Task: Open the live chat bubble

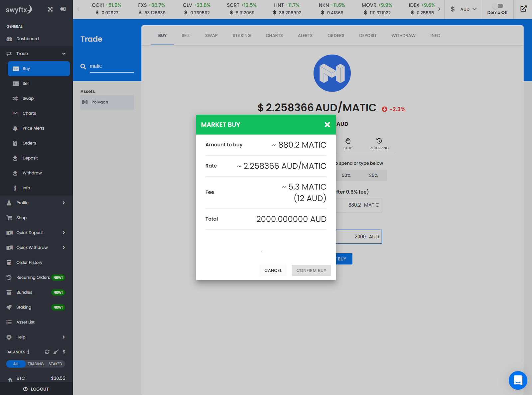Action: pos(518,380)
